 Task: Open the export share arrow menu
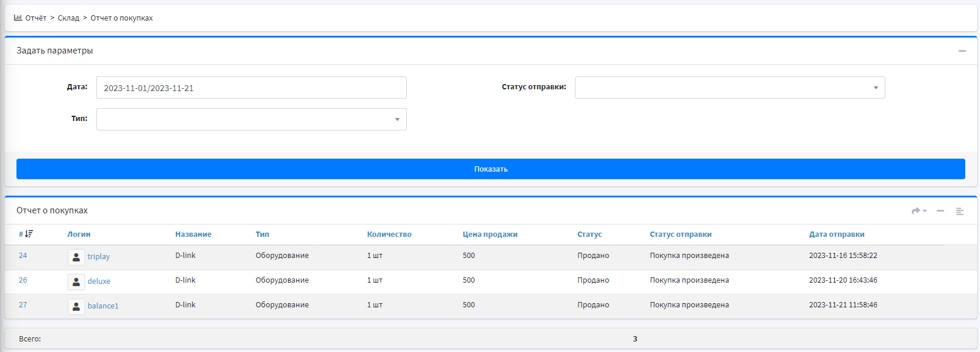click(918, 211)
